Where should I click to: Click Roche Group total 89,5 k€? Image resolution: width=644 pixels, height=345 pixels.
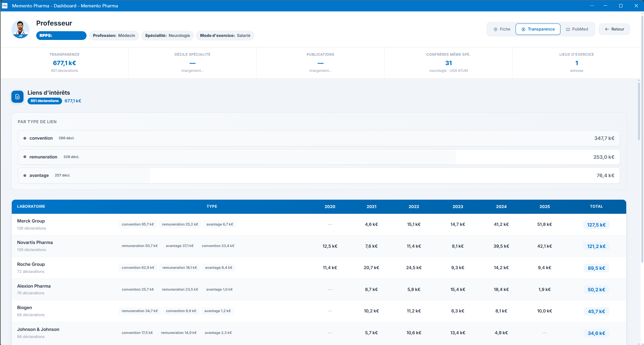pyautogui.click(x=596, y=268)
